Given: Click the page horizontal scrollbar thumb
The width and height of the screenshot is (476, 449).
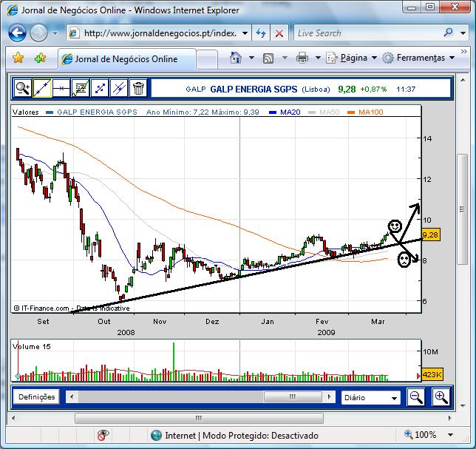Looking at the screenshot, I should (x=199, y=418).
